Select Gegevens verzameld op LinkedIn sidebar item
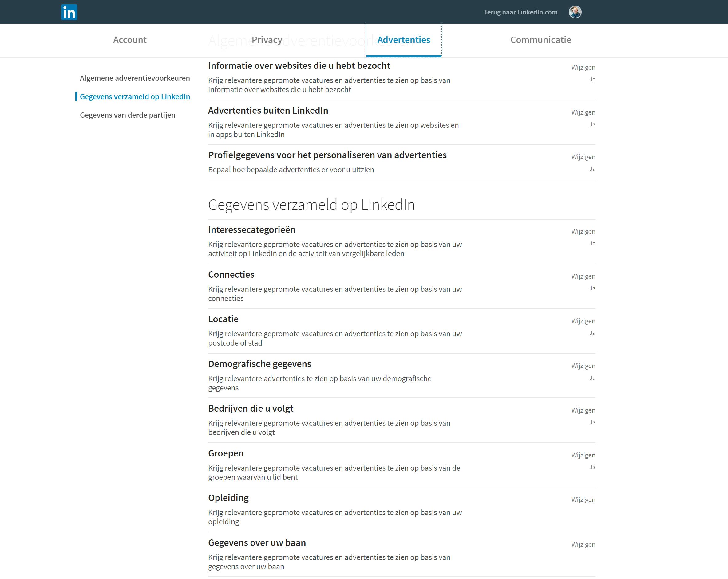728x579 pixels. click(x=135, y=97)
